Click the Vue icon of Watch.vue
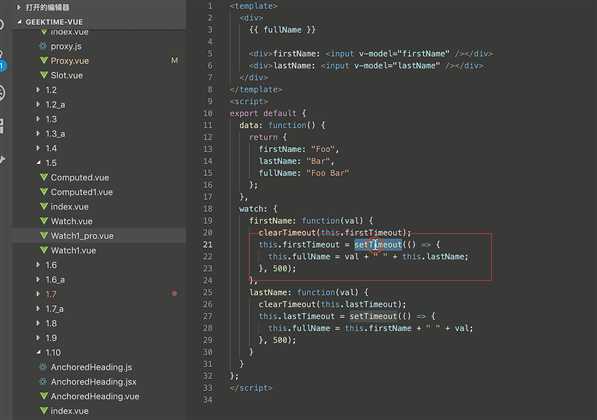This screenshot has height=420, width=597. (44, 221)
